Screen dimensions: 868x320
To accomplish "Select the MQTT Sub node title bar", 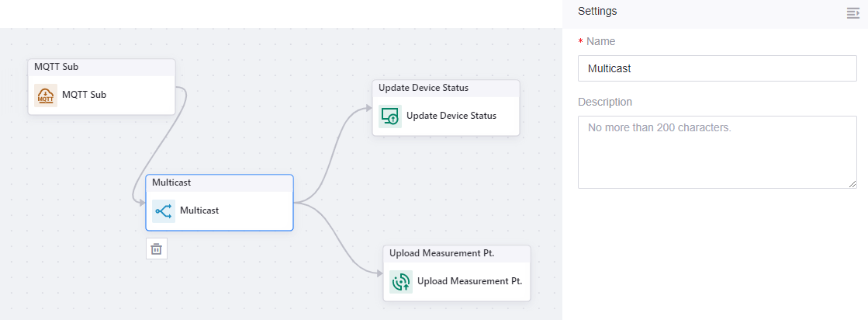I will point(101,67).
